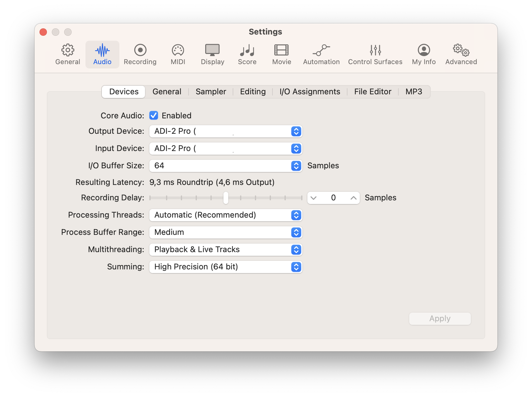Screen dimensions: 532x397
Task: Open the Summing precision dropdown
Action: [x=226, y=267]
